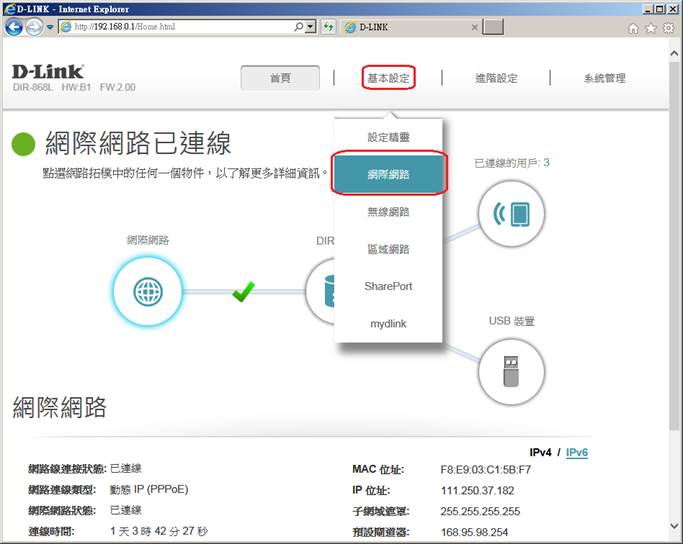Switch to the 首頁 tab
Screen dimensions: 683x544
pos(280,78)
